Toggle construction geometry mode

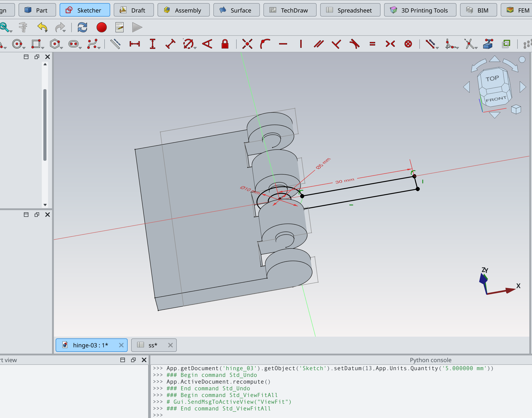pyautogui.click(x=115, y=44)
